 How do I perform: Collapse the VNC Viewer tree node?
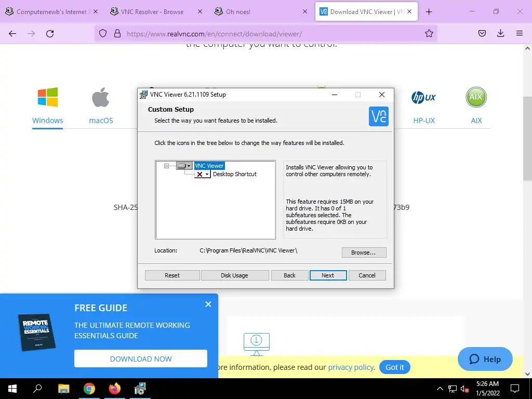click(166, 166)
